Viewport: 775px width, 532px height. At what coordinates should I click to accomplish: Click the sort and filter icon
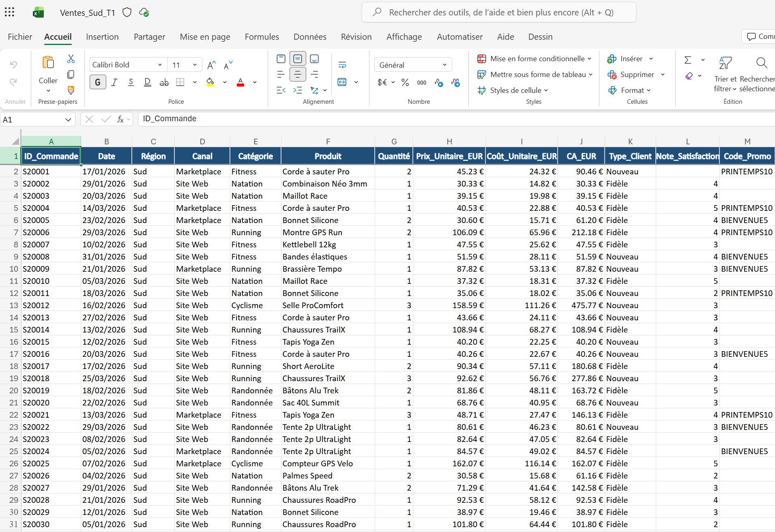coord(725,63)
